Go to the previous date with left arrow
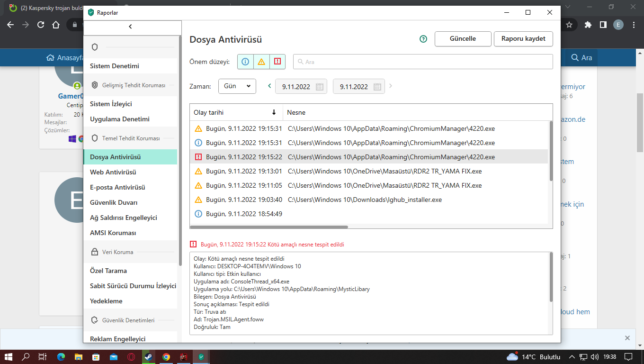 (269, 86)
